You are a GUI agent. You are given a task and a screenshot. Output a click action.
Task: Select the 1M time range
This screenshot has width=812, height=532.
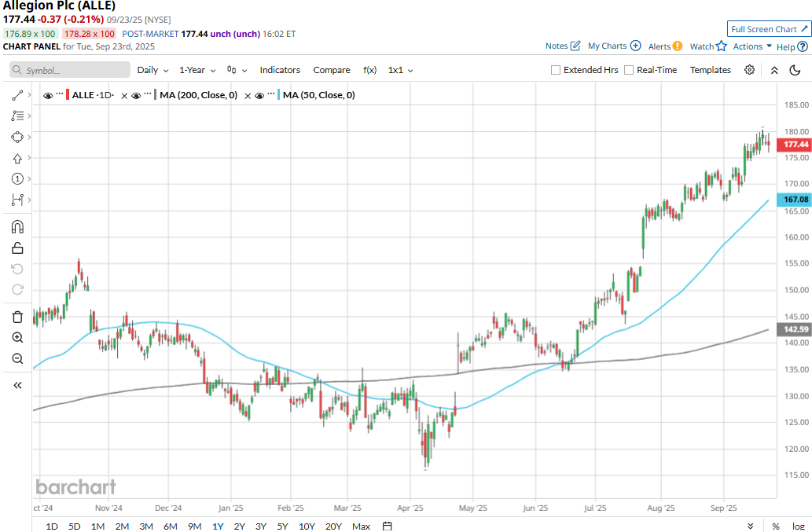click(x=98, y=526)
